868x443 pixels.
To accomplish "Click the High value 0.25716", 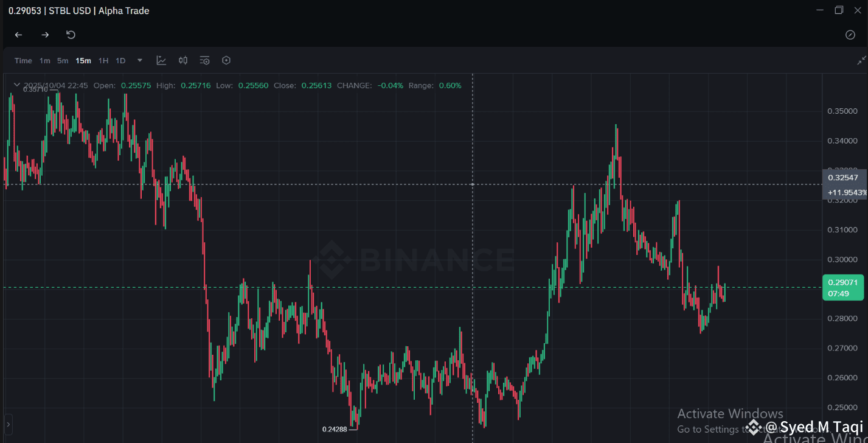I will [x=195, y=85].
